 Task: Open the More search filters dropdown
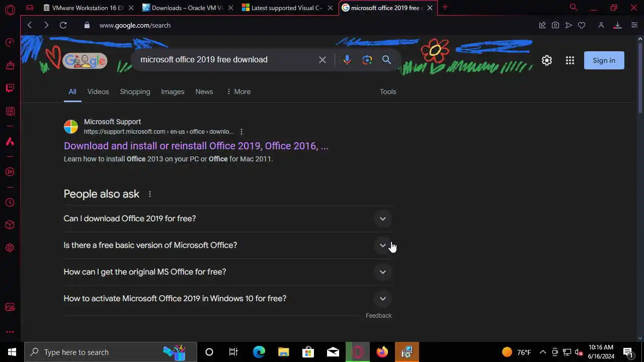pos(238,92)
